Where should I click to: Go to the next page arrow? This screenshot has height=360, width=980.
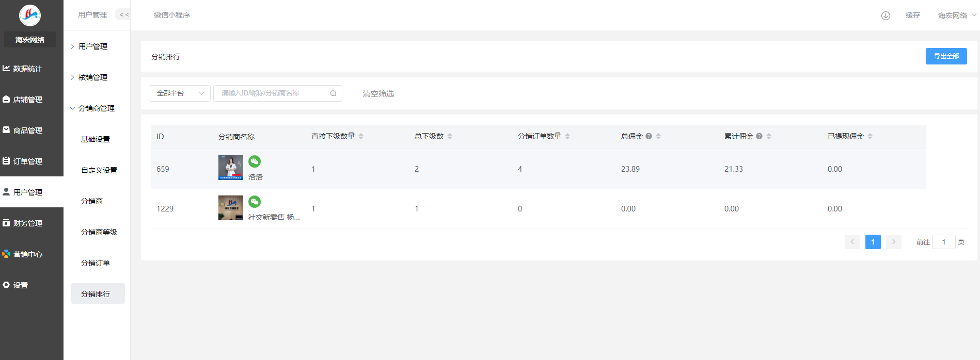tap(894, 242)
